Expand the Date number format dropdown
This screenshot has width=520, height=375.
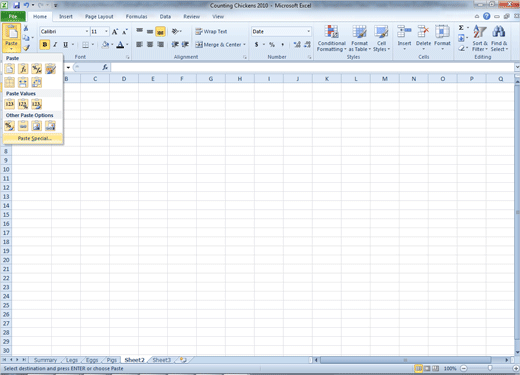(x=309, y=31)
